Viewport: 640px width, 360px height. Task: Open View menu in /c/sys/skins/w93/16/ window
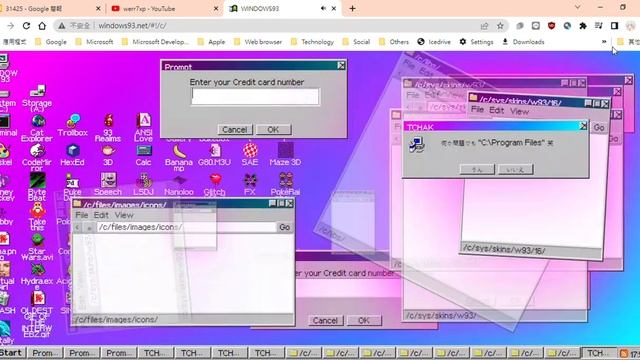519,111
